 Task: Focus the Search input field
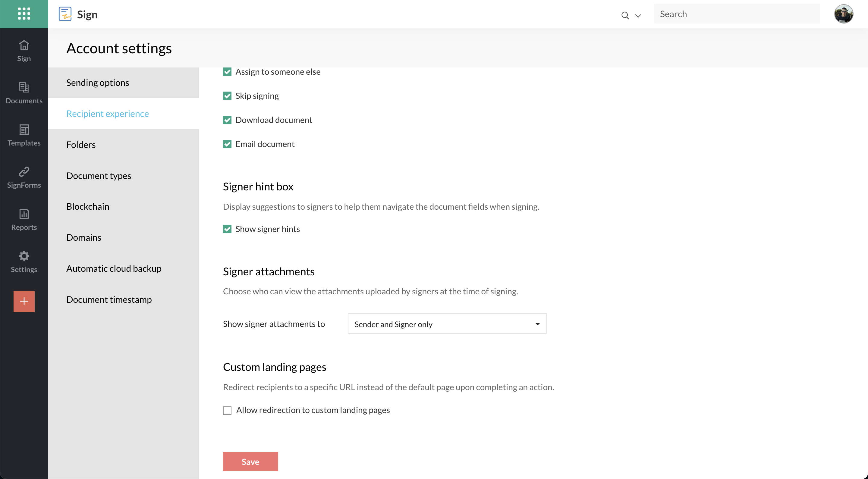736,14
